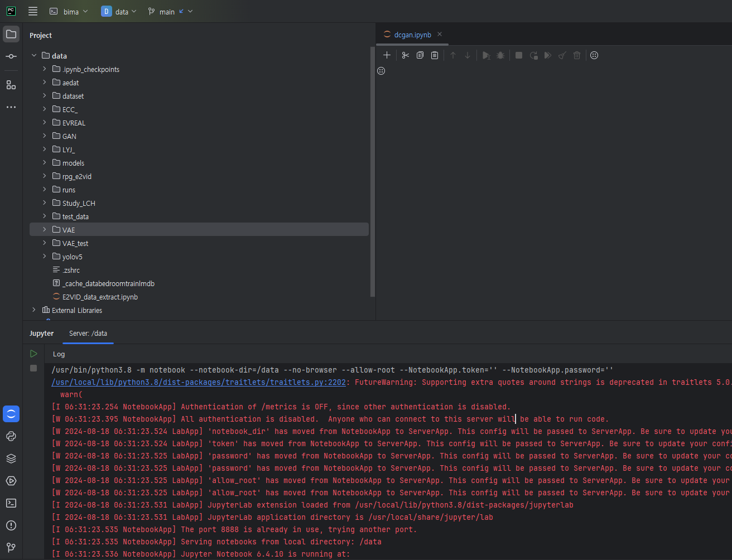Interrupt the notebook kernel

519,55
